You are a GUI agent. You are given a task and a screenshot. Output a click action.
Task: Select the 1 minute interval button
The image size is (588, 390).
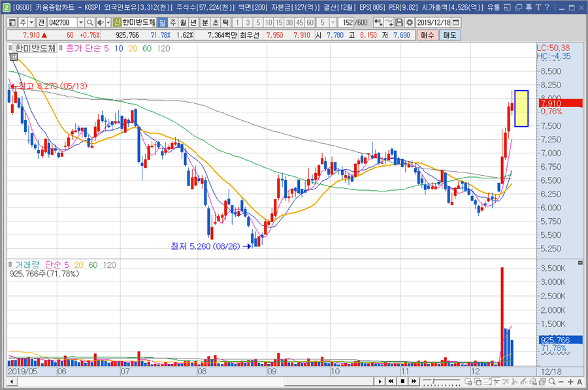click(237, 22)
